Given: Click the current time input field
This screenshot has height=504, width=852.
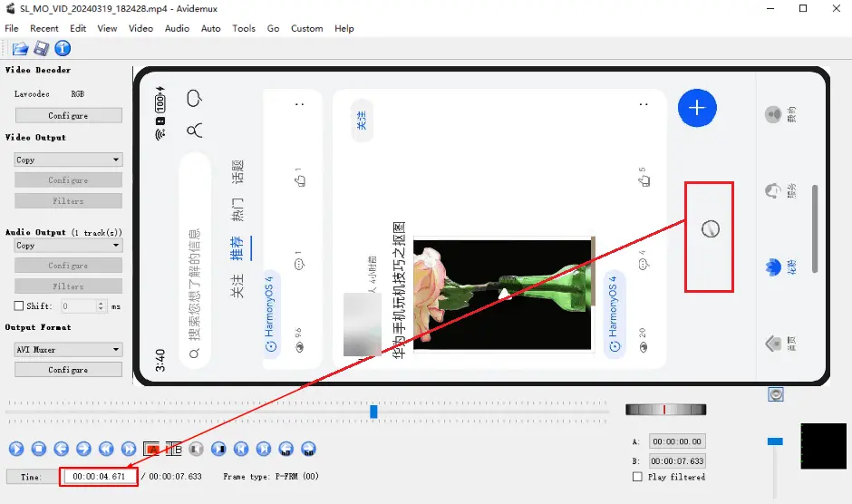Looking at the screenshot, I should click(99, 476).
